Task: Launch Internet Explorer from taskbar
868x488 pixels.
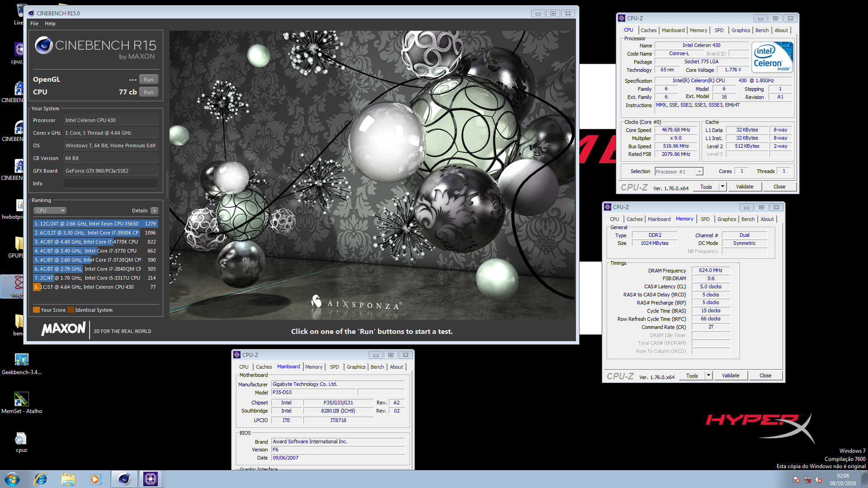Action: point(41,479)
